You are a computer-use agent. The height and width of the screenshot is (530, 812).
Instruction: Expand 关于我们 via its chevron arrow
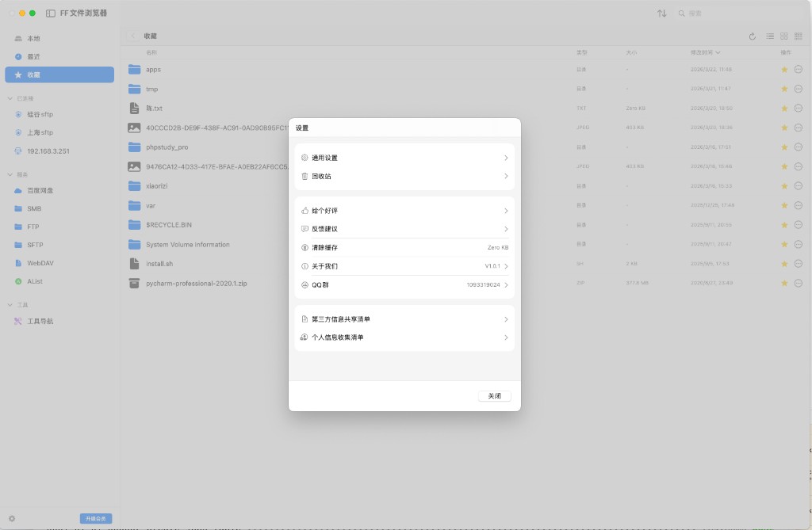506,266
